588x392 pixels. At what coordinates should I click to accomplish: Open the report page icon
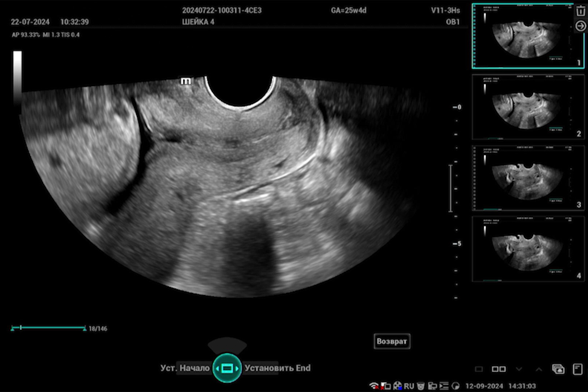click(577, 369)
